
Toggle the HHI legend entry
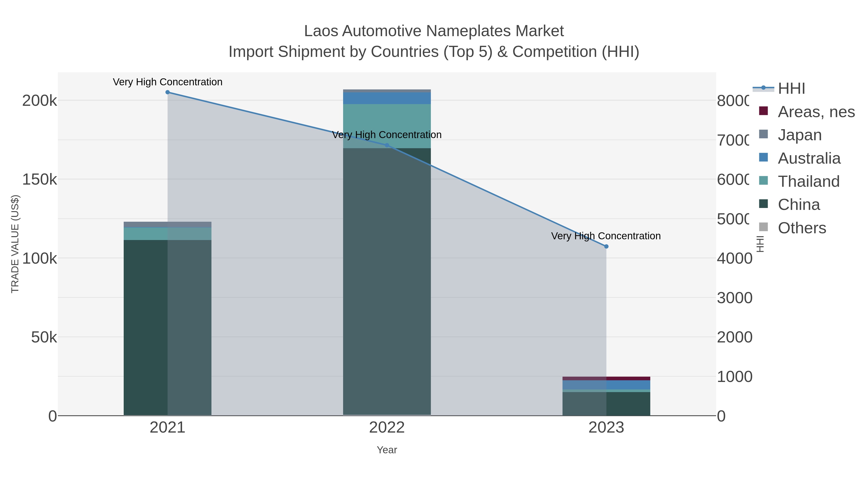[779, 89]
